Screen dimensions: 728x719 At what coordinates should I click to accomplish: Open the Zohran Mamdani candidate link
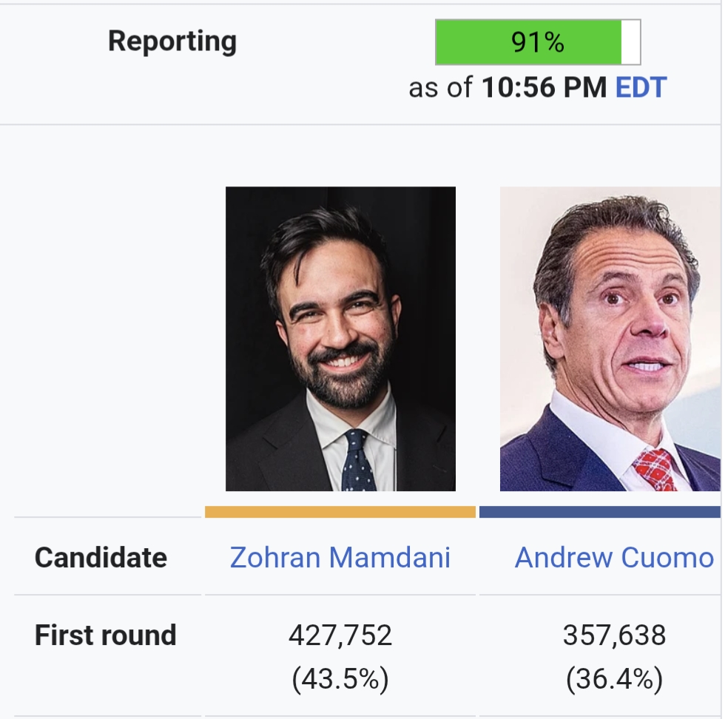[x=340, y=557]
